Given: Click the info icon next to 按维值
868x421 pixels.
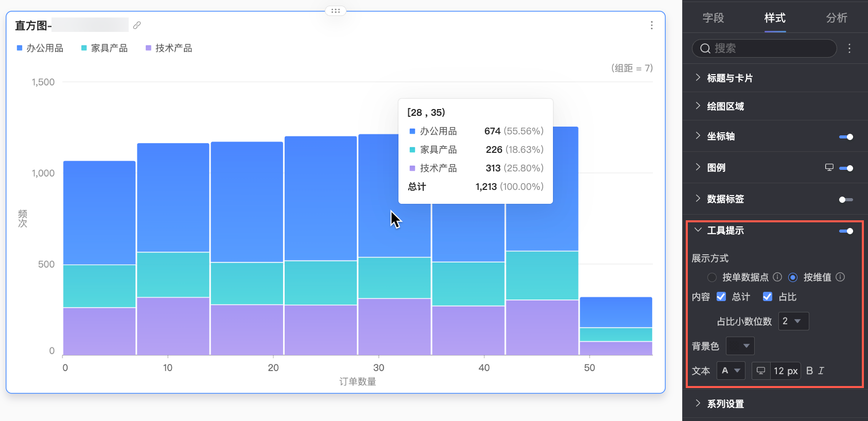Looking at the screenshot, I should point(840,277).
